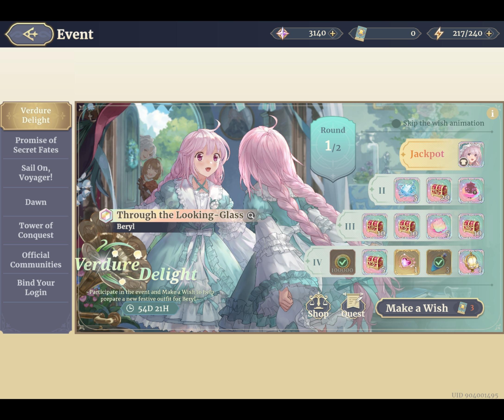Click the magnifier next to Through the Looking-Glass
This screenshot has height=420, width=504.
pyautogui.click(x=251, y=215)
